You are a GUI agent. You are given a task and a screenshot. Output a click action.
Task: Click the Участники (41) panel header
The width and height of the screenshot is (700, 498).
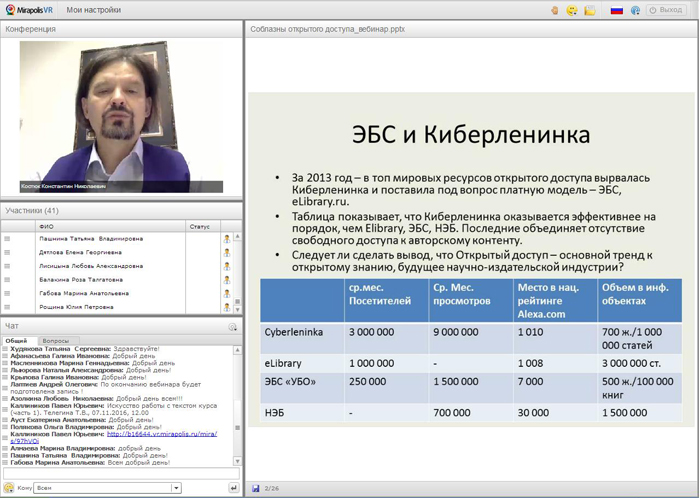121,211
